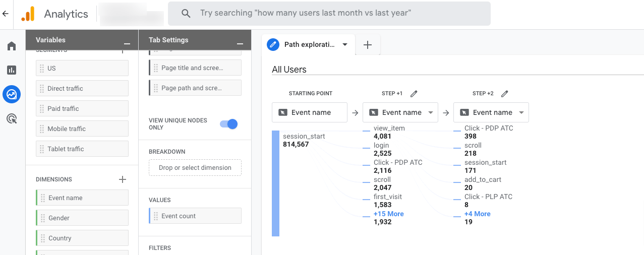The width and height of the screenshot is (644, 255).
Task: Click the back arrow icon
Action: click(x=6, y=14)
